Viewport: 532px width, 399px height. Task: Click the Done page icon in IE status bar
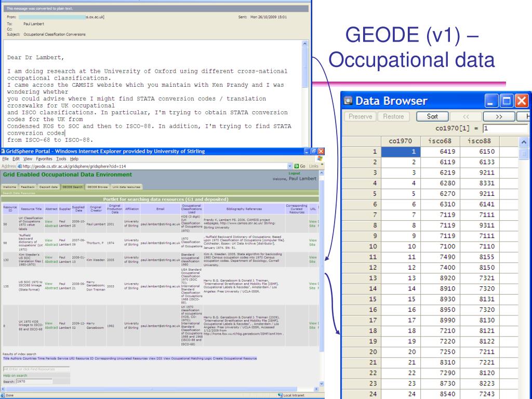(3, 395)
